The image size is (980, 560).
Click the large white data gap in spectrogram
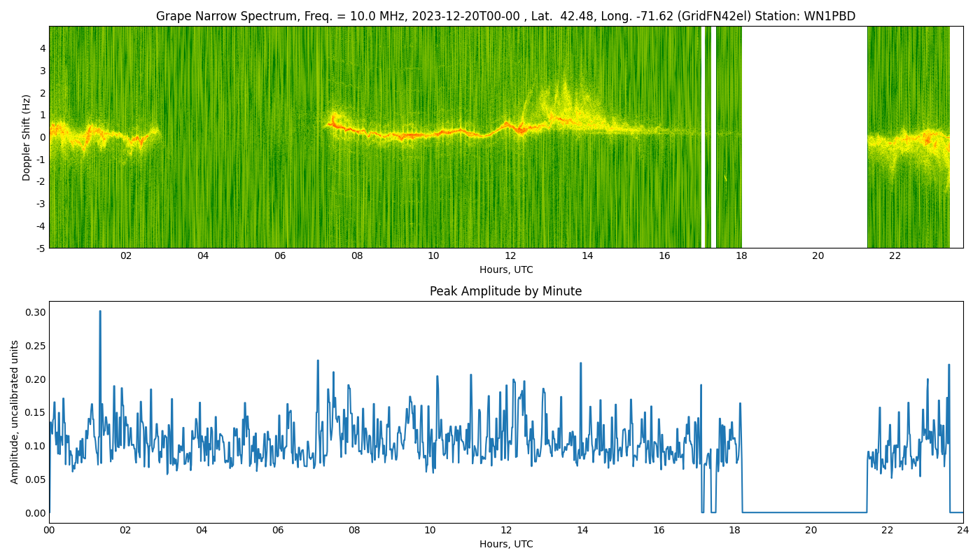click(804, 137)
